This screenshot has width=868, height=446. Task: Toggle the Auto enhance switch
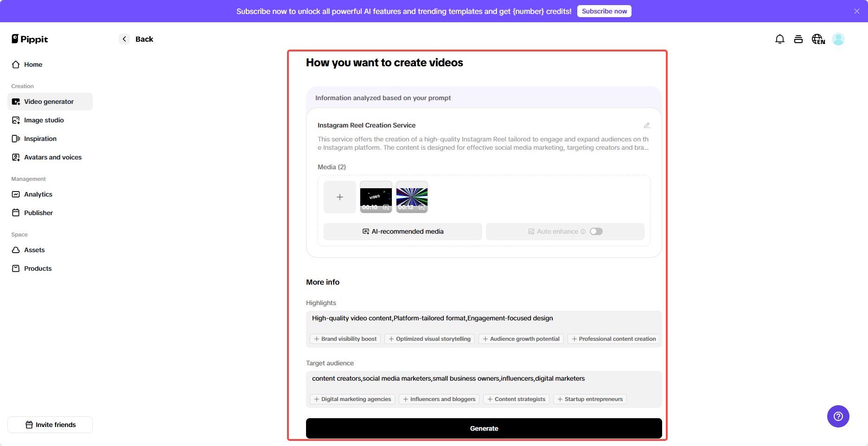(x=596, y=231)
